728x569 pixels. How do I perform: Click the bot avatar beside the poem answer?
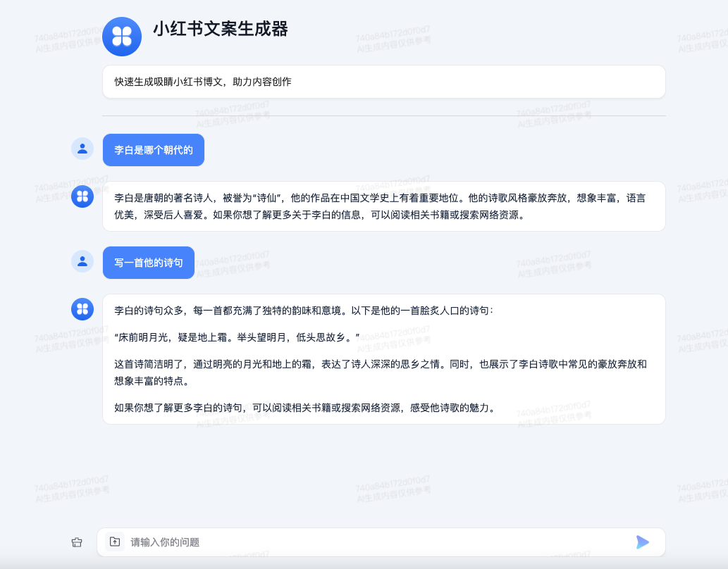(82, 309)
